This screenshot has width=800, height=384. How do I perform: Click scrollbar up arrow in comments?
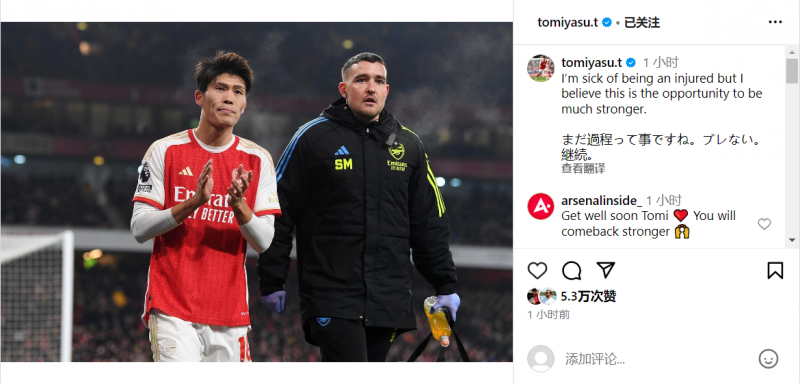tap(791, 52)
